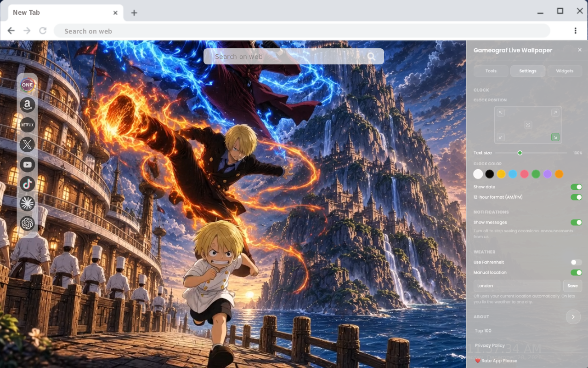This screenshot has width=588, height=368.
Task: Focus the wallpaper Search on web box
Action: pos(294,57)
